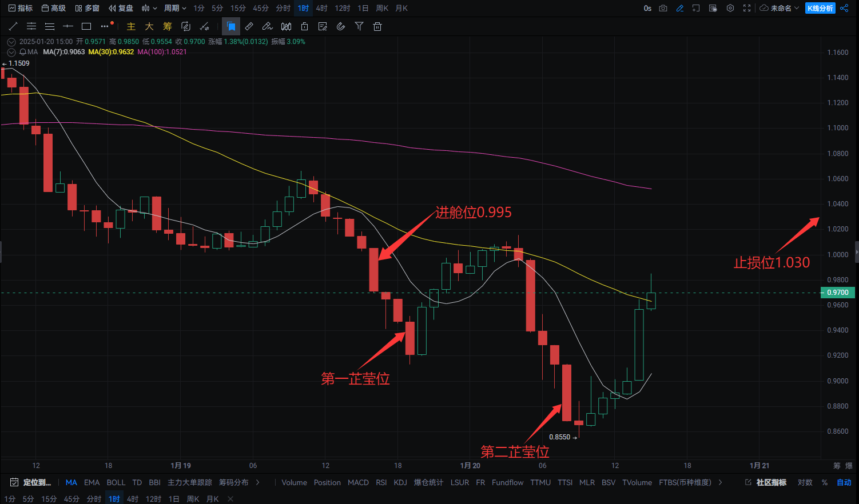The image size is (859, 504).
Task: Switch to 1日 timeframe in top bar
Action: pyautogui.click(x=363, y=8)
